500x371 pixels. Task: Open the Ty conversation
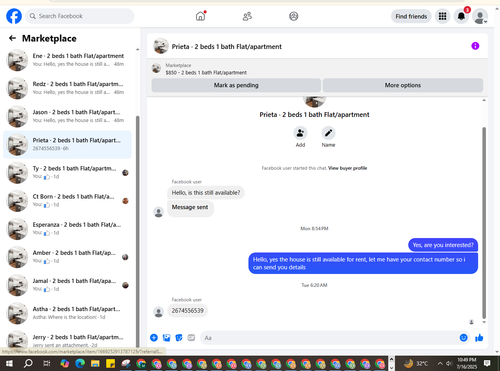[x=67, y=172]
